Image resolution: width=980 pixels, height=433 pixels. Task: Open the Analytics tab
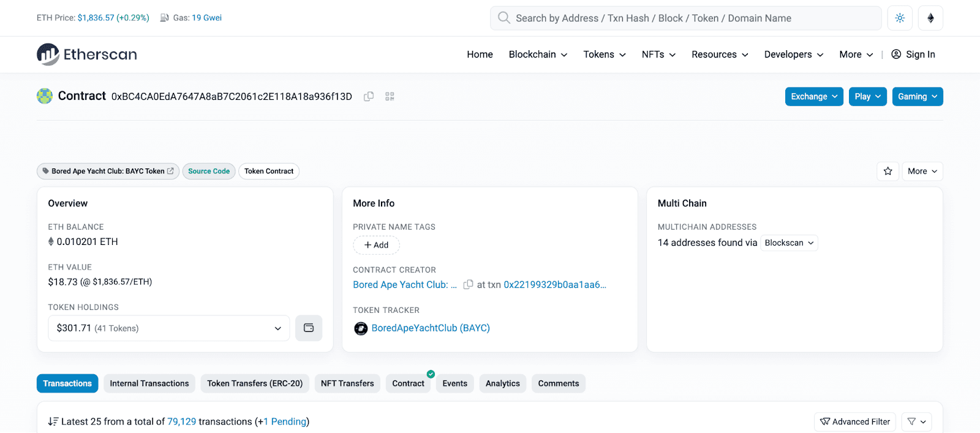tap(503, 383)
